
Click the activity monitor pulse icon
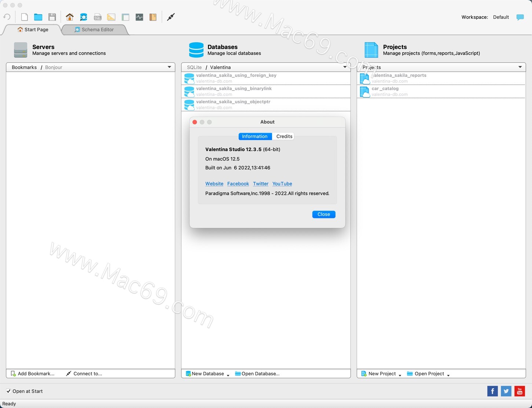coord(139,17)
